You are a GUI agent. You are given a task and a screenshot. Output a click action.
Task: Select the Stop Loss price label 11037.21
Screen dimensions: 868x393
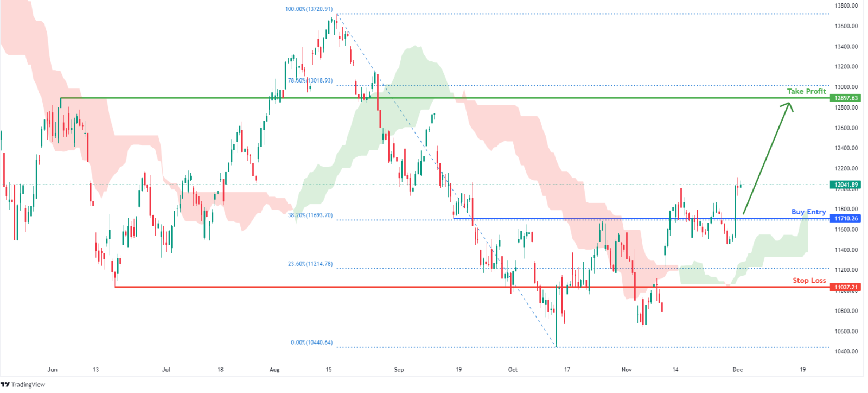click(845, 287)
